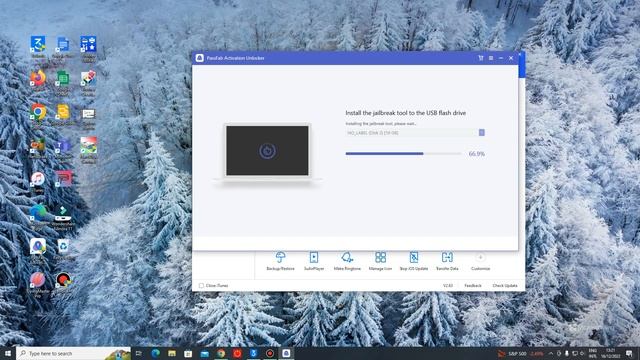
Task: Open the Microsoft Store taskbar icon
Action: tap(188, 353)
